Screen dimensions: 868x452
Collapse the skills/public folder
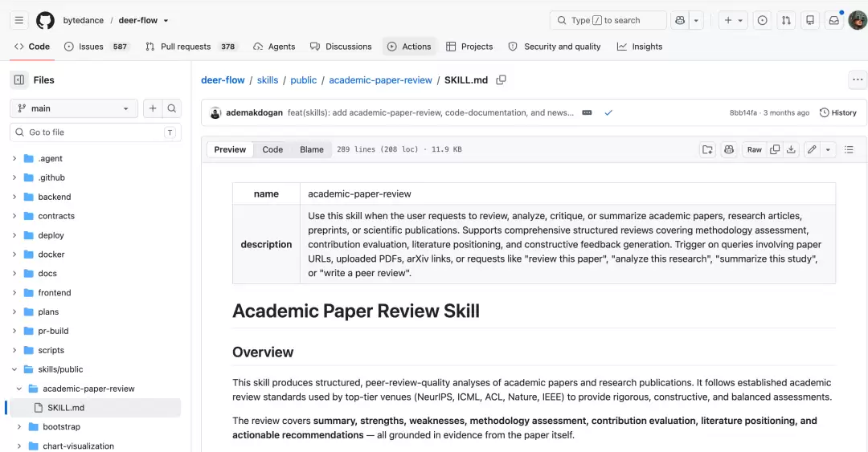coord(14,369)
